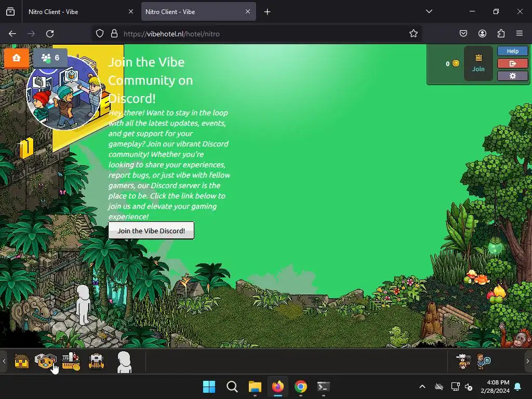This screenshot has height=399, width=532.
Task: Open the notifications bell in the taskbar
Action: click(518, 387)
